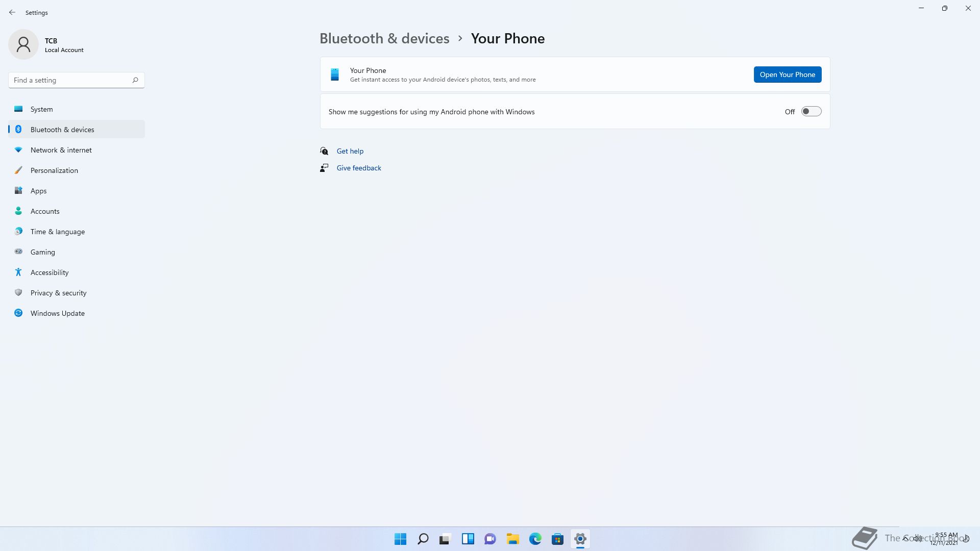This screenshot has height=551, width=980.
Task: Launch Microsoft Edge from the taskbar
Action: pos(535,539)
